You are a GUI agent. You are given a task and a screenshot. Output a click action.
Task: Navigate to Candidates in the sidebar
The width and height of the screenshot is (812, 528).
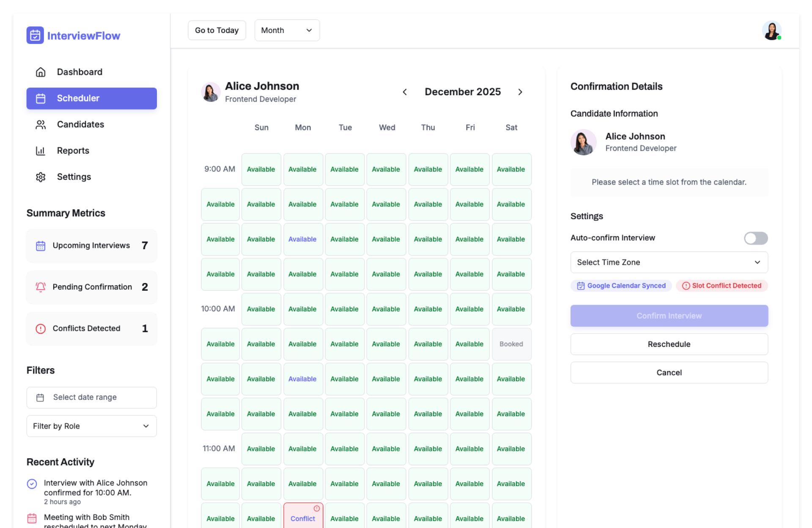pyautogui.click(x=80, y=124)
